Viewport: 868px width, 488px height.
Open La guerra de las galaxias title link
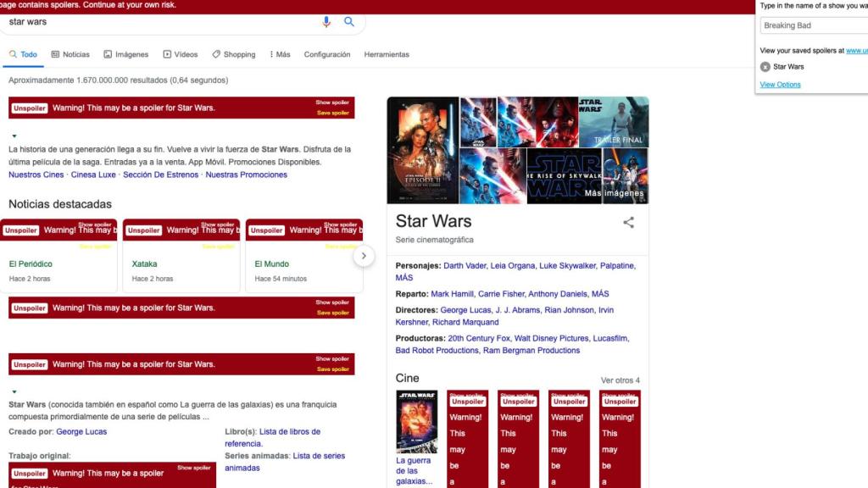414,471
